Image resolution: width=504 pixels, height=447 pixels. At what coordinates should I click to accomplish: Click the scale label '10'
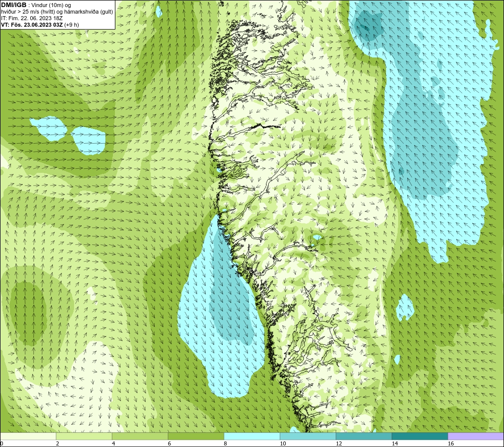click(x=283, y=444)
